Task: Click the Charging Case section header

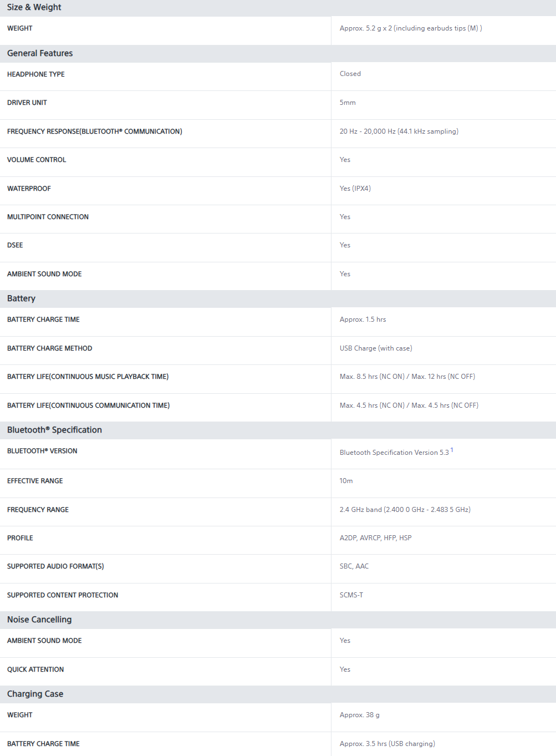Action: [35, 694]
